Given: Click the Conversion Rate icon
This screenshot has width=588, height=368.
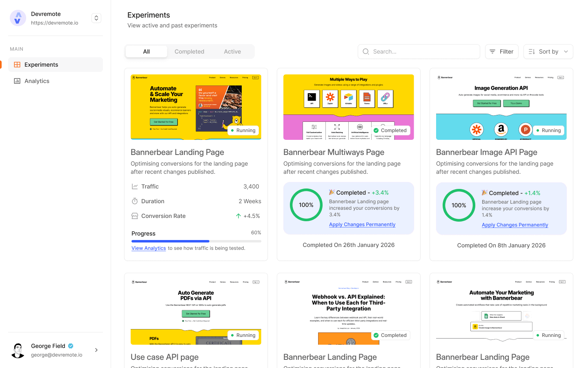Looking at the screenshot, I should [134, 215].
